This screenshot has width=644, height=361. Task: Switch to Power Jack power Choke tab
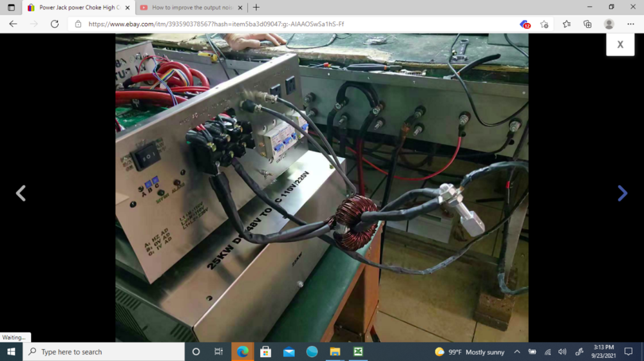coord(79,7)
